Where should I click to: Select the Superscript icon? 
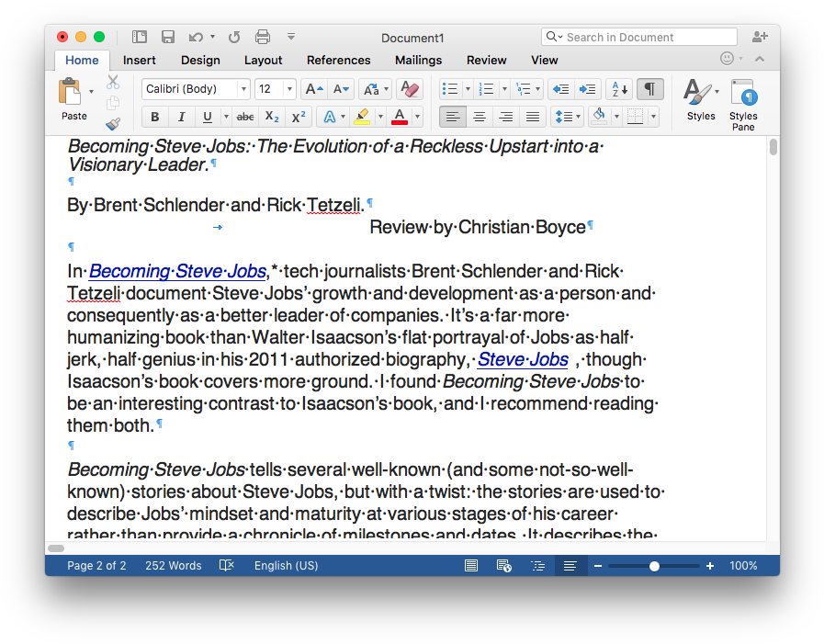297,118
